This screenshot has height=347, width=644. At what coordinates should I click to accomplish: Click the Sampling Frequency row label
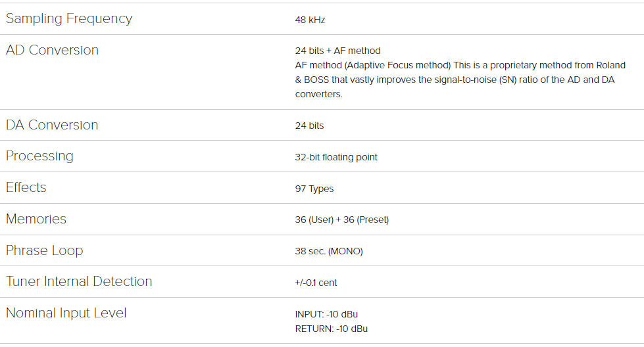click(69, 18)
